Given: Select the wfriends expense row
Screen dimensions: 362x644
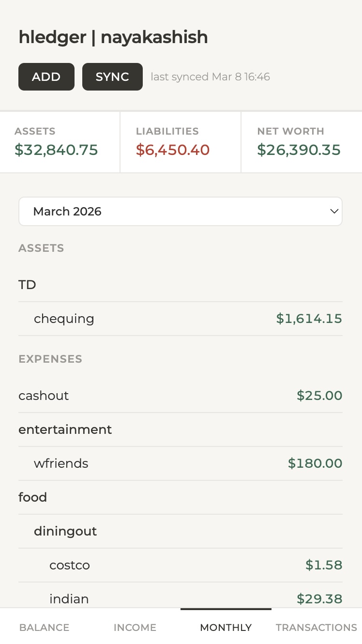Looking at the screenshot, I should (x=180, y=463).
